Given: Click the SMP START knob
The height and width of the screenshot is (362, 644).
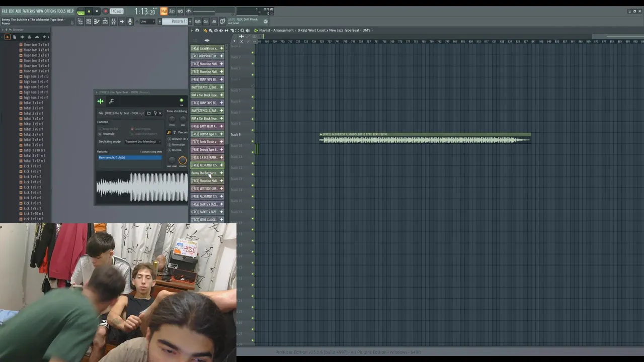Looking at the screenshot, I should [x=172, y=160].
